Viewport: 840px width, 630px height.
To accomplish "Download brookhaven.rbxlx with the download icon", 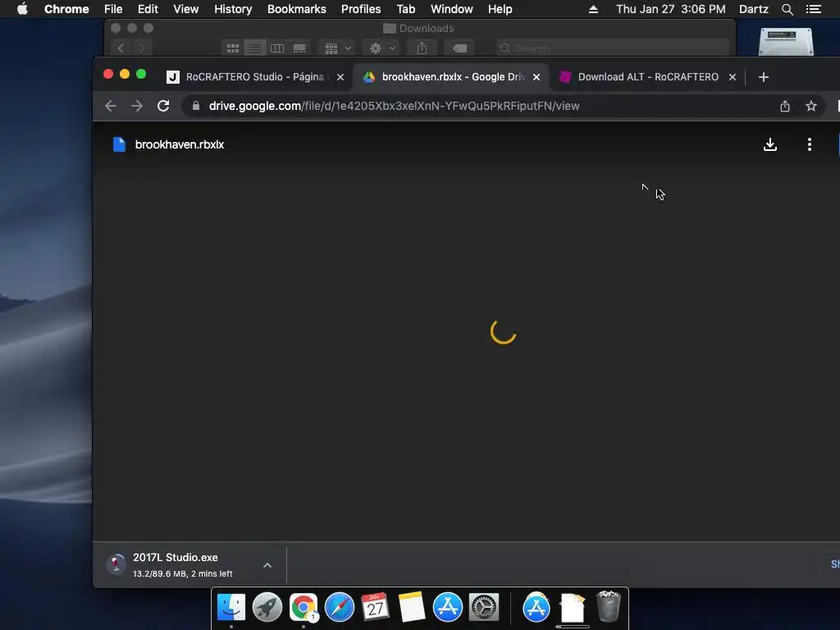I will [769, 144].
